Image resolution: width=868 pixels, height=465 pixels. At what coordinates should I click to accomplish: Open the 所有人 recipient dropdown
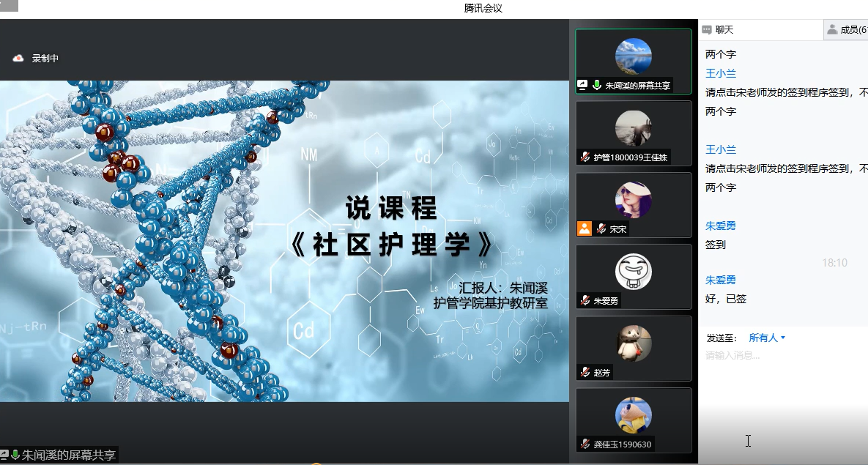763,338
